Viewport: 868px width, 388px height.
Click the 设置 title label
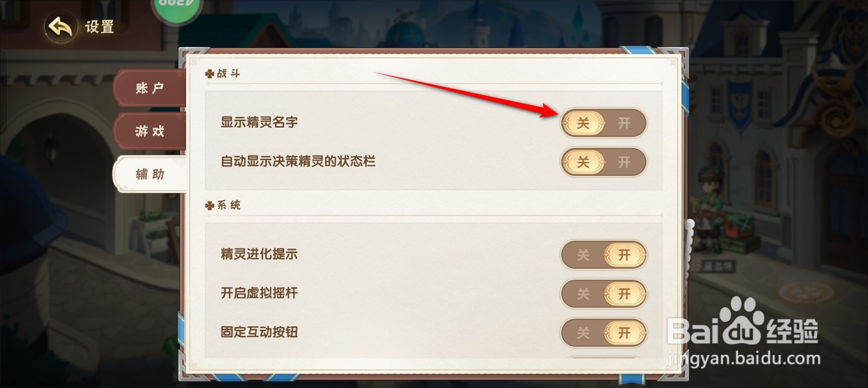(x=100, y=28)
